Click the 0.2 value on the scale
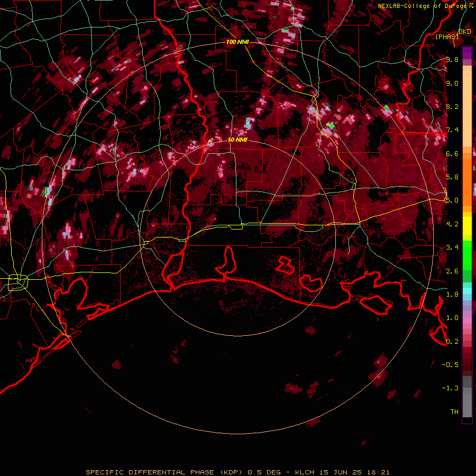 click(x=452, y=341)
